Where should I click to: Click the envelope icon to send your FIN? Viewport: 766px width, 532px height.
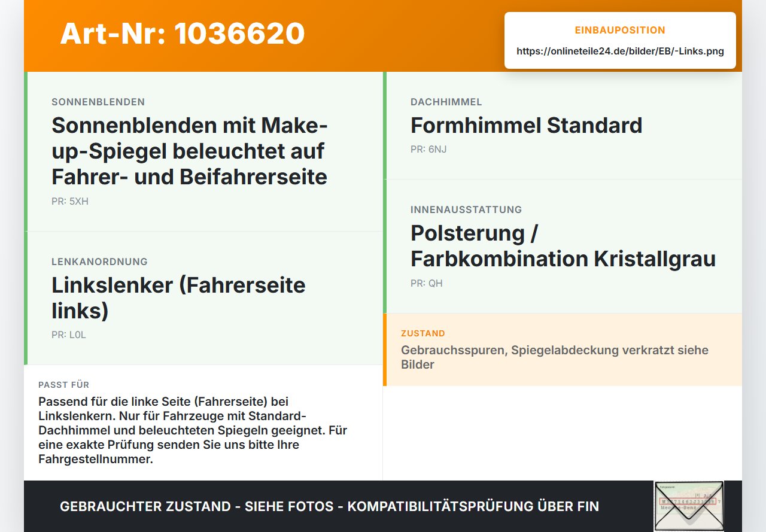688,506
